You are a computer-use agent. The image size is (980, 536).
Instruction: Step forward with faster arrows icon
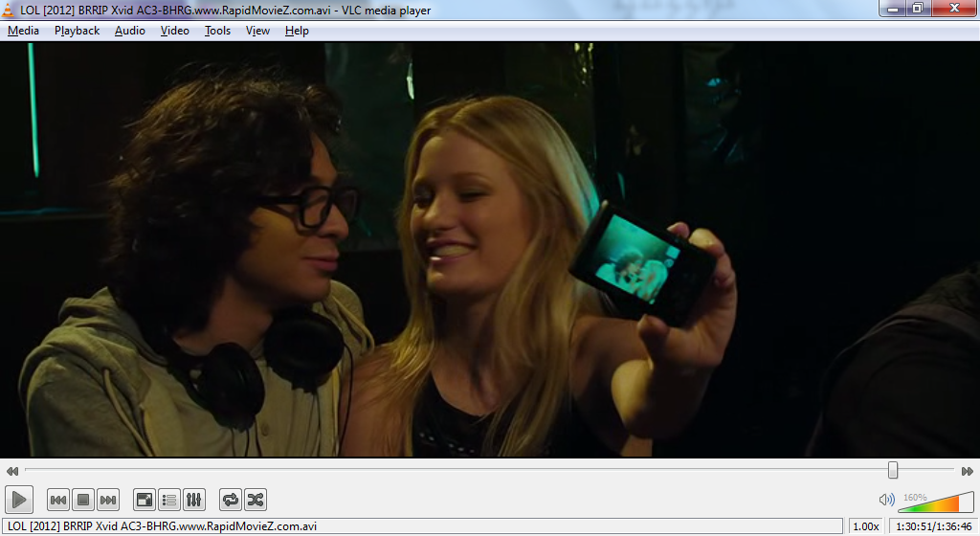click(x=968, y=471)
